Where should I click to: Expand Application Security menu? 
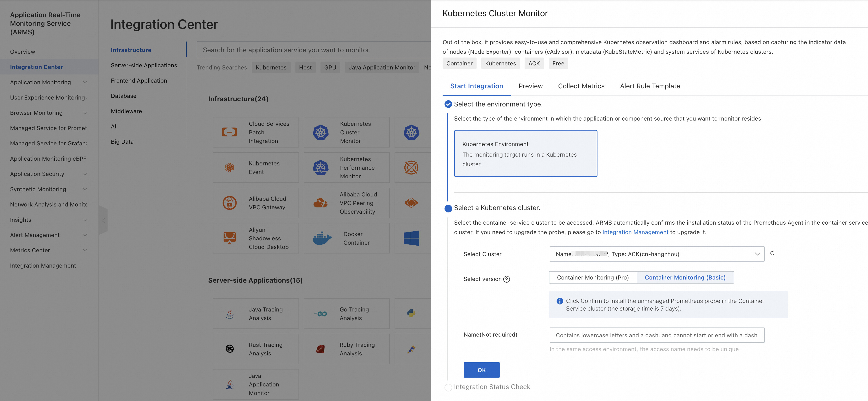click(85, 174)
